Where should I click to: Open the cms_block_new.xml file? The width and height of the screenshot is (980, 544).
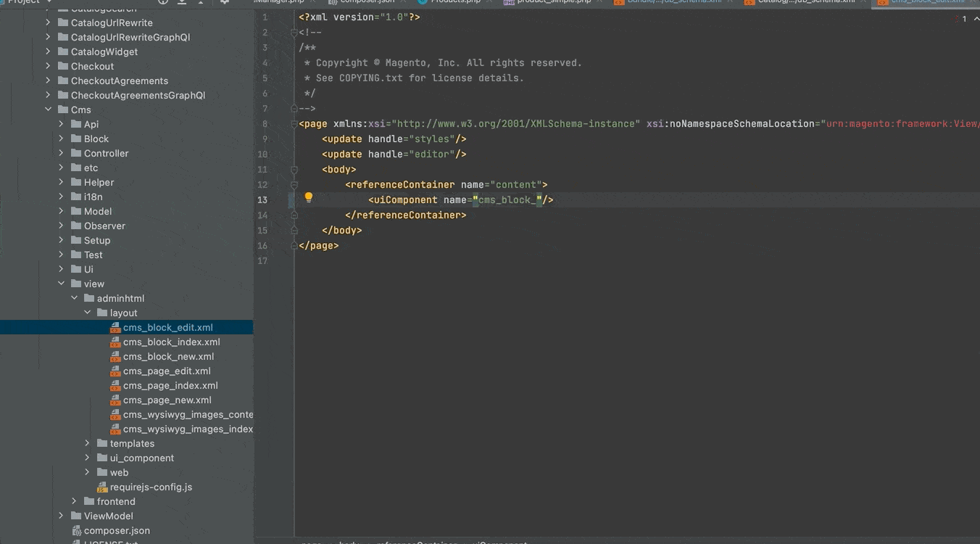coord(168,357)
